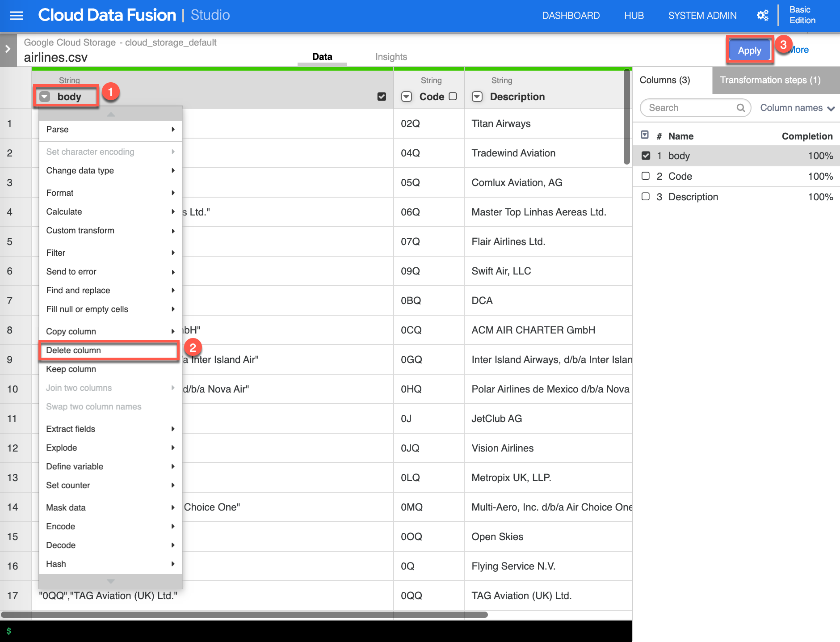Click the body column dropdown arrow icon
Image resolution: width=840 pixels, height=642 pixels.
(x=45, y=97)
